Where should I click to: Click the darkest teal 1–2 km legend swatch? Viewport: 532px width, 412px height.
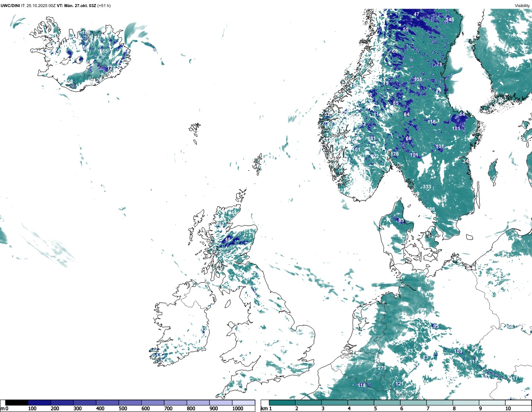click(282, 402)
